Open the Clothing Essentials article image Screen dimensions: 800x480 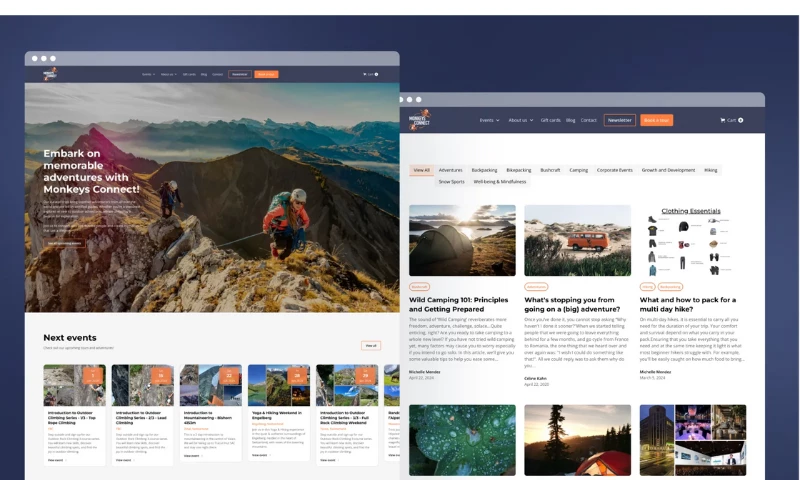tap(692, 240)
